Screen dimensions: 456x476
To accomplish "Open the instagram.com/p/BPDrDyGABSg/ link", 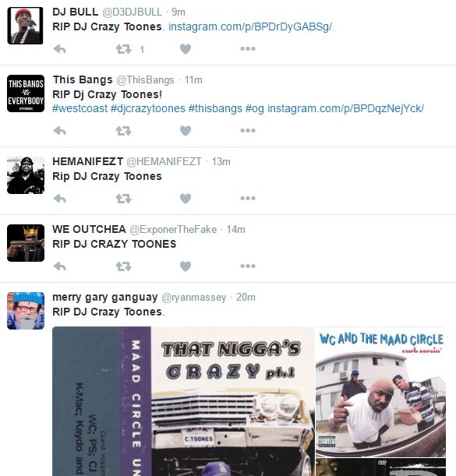I will [250, 26].
